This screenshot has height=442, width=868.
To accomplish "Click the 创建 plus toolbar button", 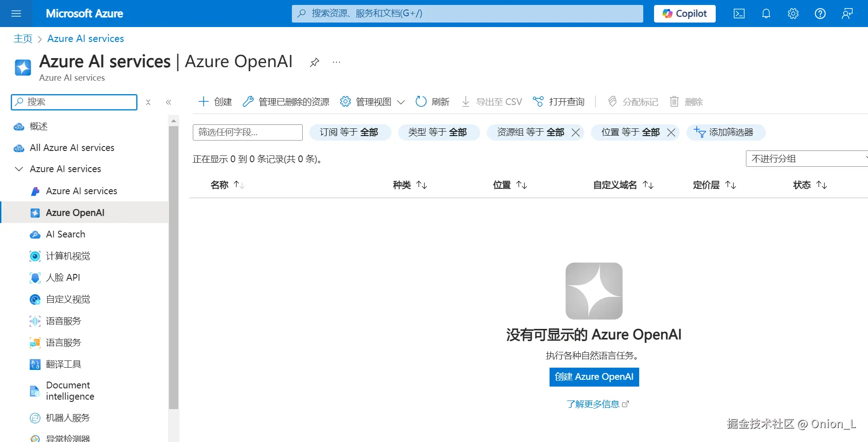I will [x=215, y=102].
